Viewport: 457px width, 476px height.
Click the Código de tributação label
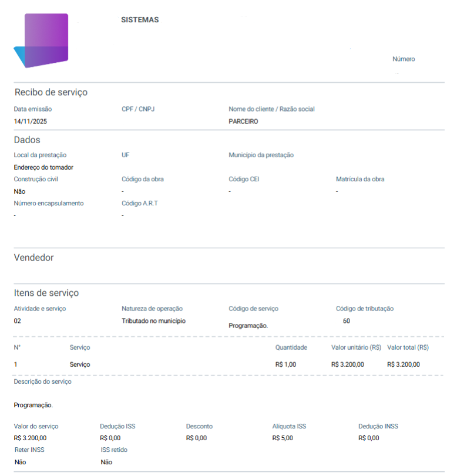[365, 308]
